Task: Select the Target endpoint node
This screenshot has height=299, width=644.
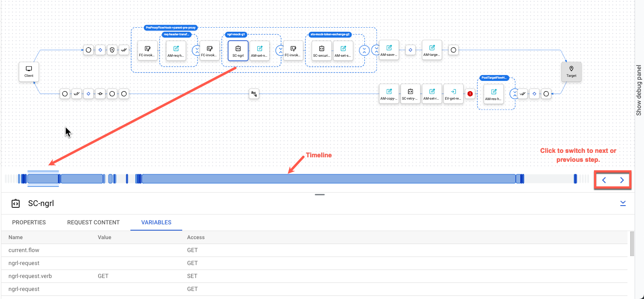Action: 571,72
